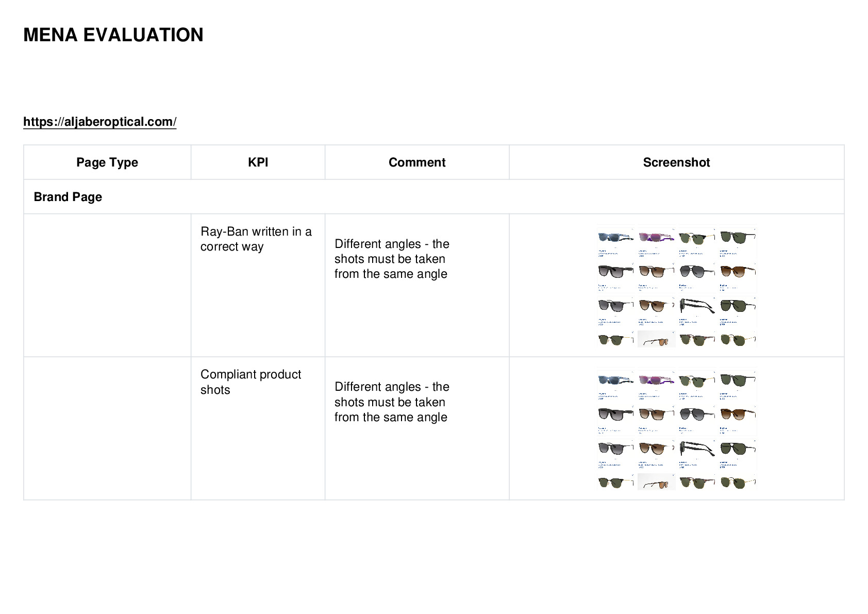Click the comment text in the Ray-Ban KPI row

(x=392, y=259)
